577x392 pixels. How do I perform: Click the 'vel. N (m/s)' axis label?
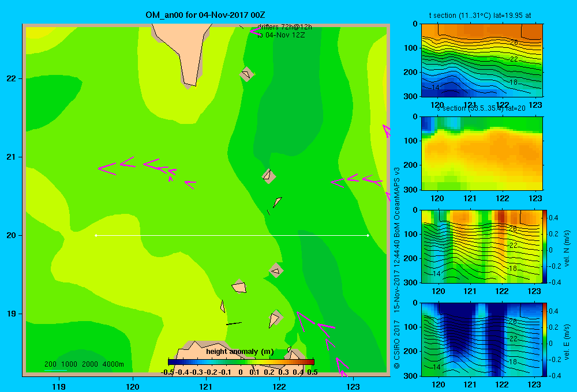click(567, 248)
